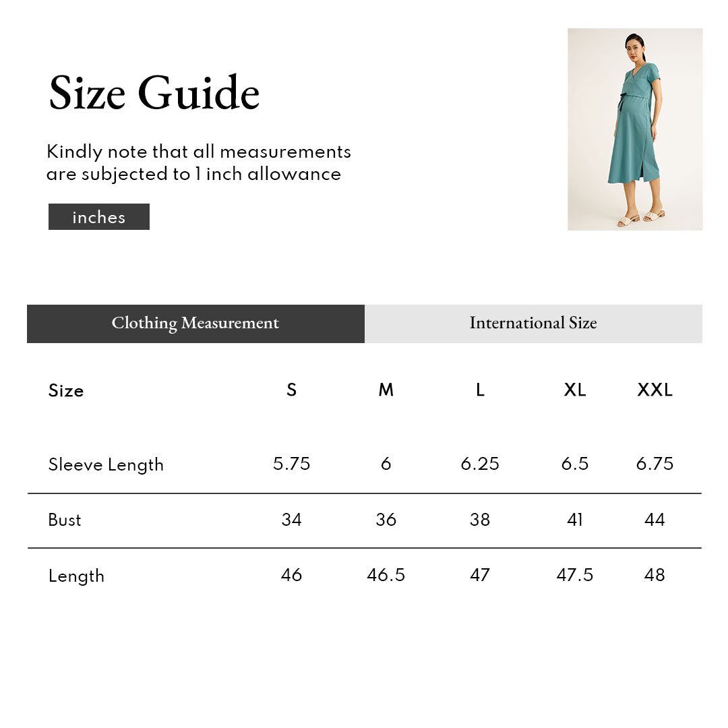Click the 5.75 sleeve length value
The image size is (728, 728).
[291, 463]
